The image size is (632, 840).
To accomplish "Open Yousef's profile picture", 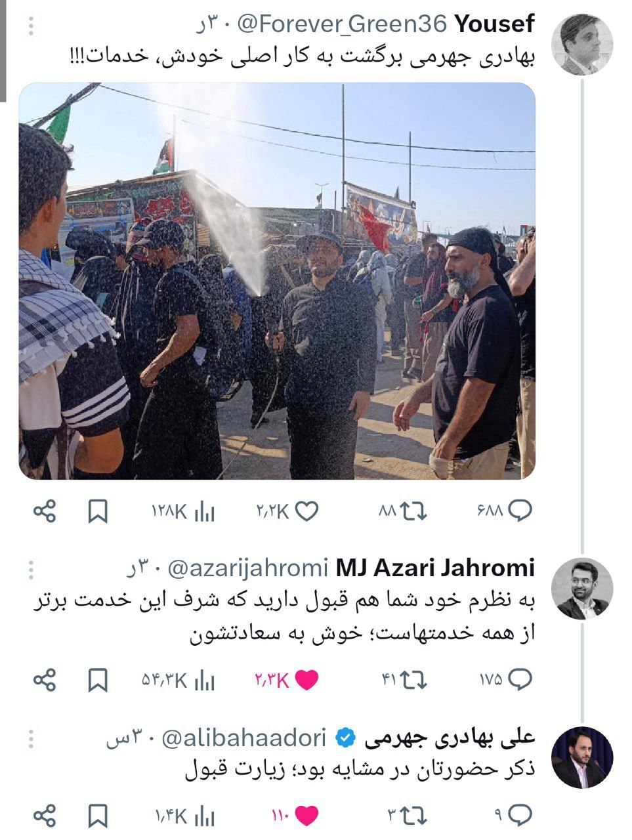I will pos(582,43).
